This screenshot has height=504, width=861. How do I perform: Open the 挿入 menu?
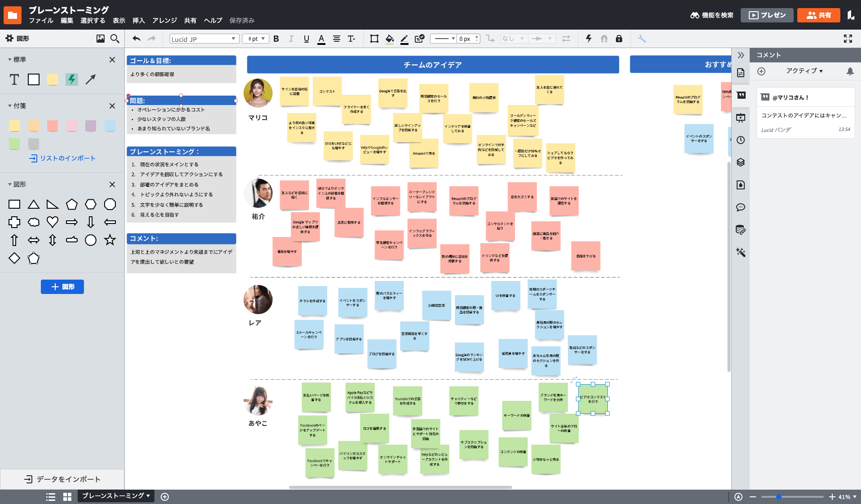point(139,21)
